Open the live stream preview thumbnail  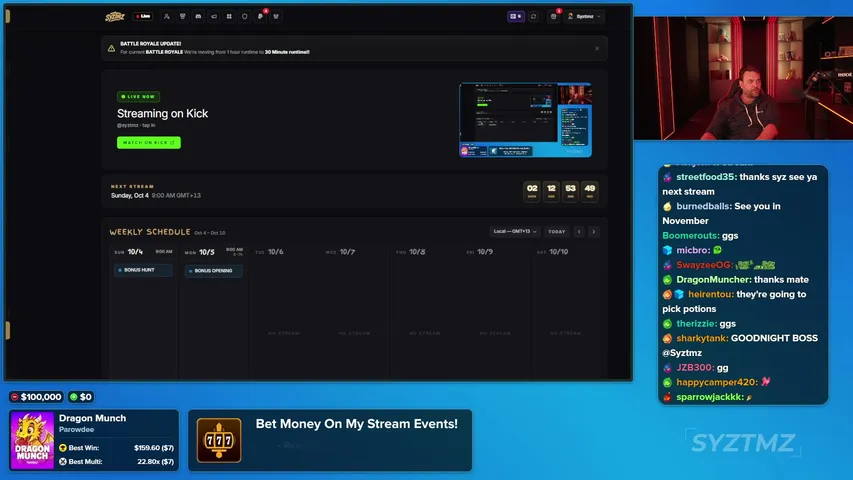click(x=526, y=120)
